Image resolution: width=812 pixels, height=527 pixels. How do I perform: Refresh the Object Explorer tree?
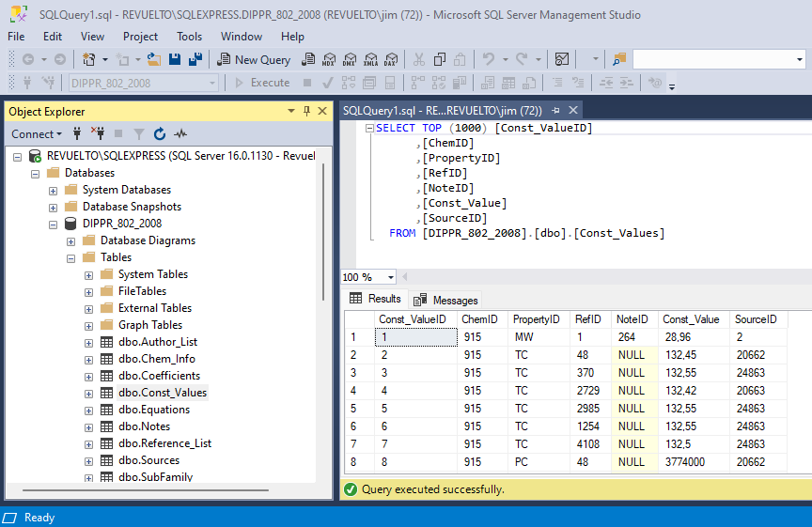tap(160, 134)
